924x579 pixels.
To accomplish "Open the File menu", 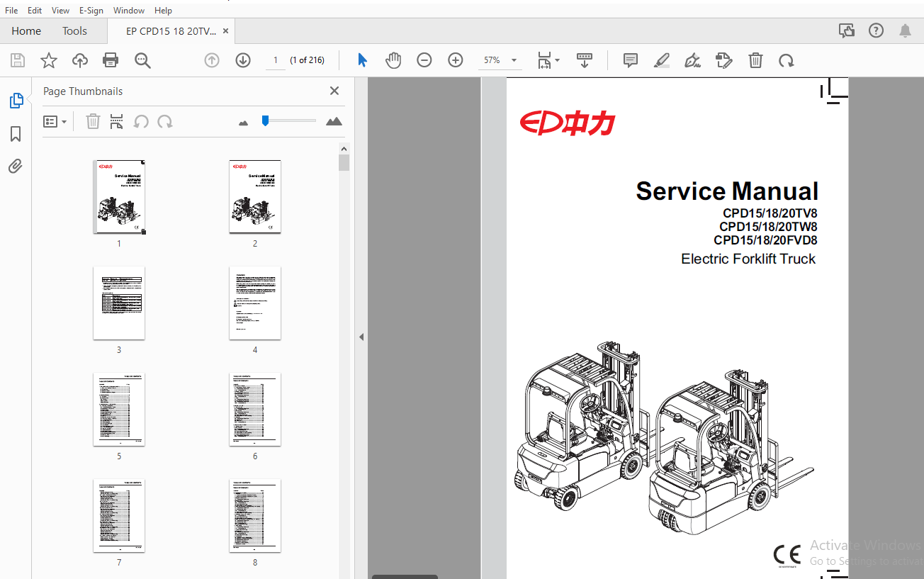I will click(11, 11).
